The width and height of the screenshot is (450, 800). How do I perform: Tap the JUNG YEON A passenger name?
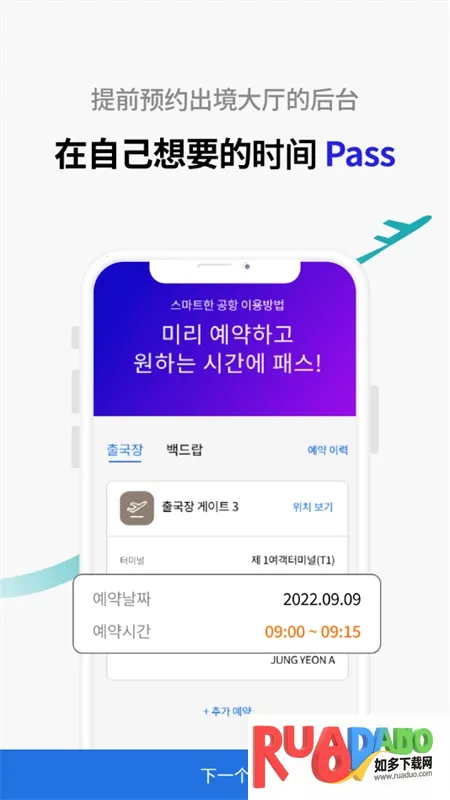[303, 660]
